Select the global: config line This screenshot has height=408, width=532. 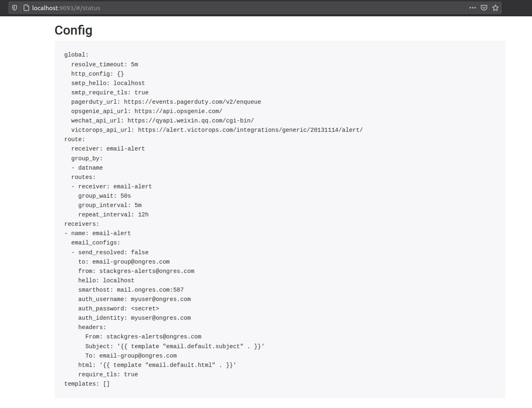(x=76, y=55)
